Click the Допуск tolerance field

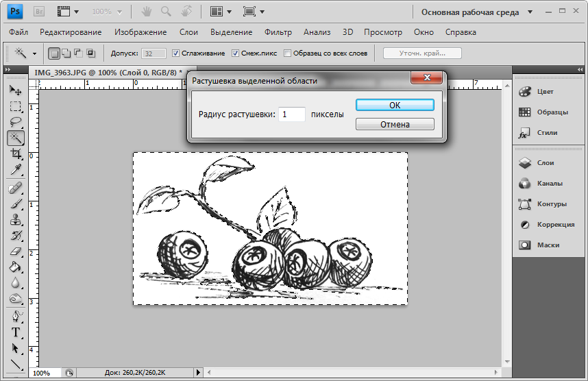[x=154, y=53]
